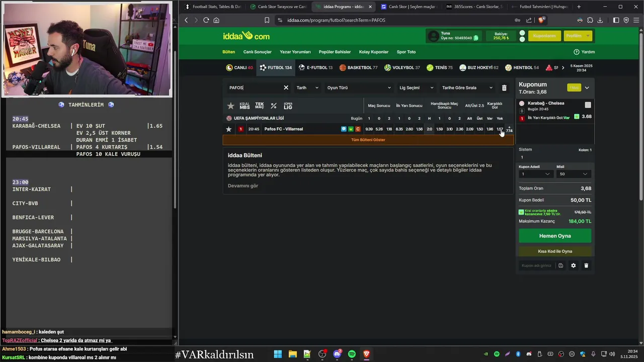The height and width of the screenshot is (362, 644).
Task: Select the Bülten menu item
Action: (x=229, y=52)
